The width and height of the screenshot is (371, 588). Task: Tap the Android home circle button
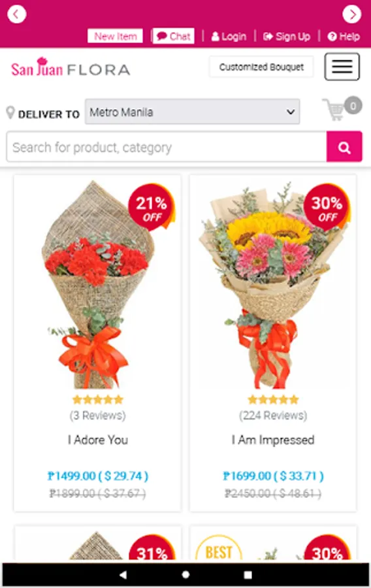(185, 574)
